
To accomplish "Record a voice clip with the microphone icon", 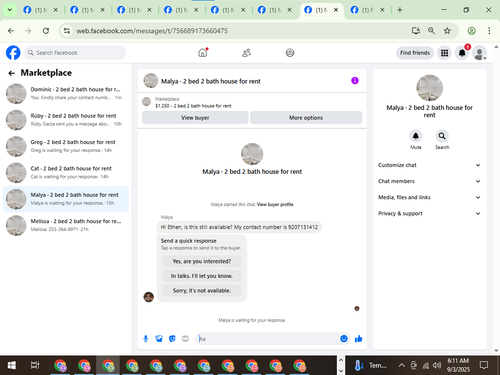I will [x=146, y=339].
